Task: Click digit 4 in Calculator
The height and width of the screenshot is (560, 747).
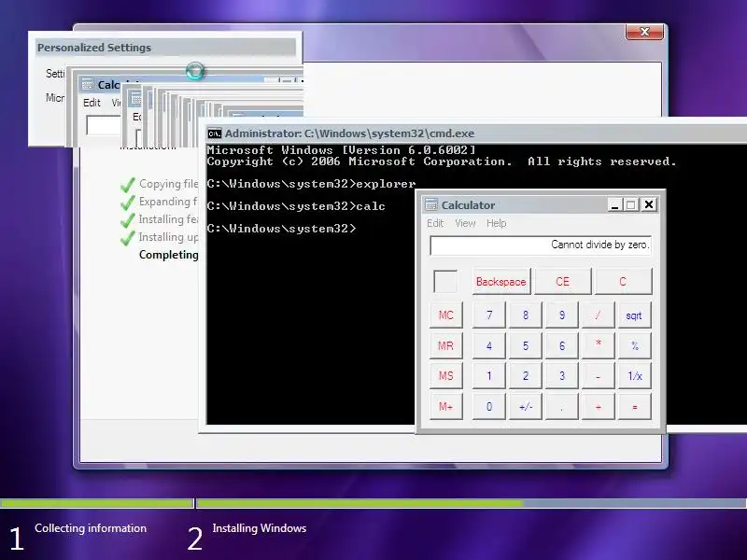Action: [x=489, y=345]
